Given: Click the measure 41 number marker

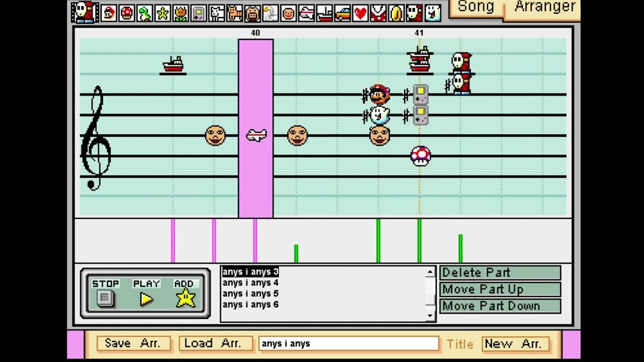Looking at the screenshot, I should [419, 33].
